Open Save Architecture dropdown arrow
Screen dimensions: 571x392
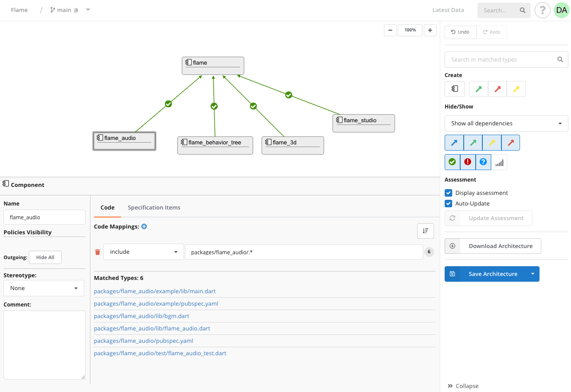click(x=533, y=274)
